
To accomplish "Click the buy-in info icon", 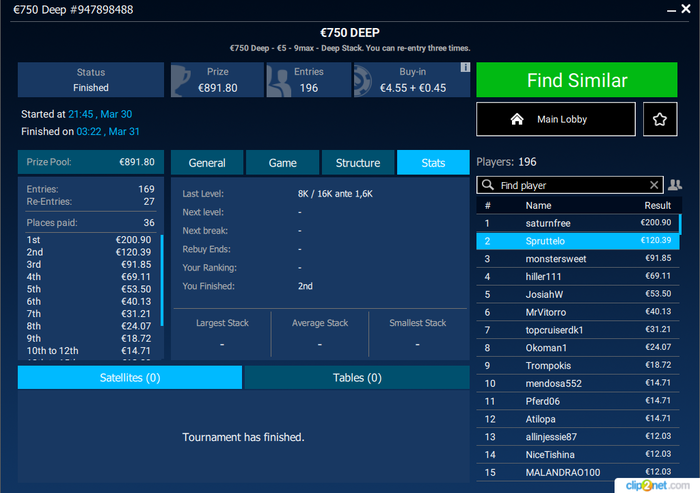I will pyautogui.click(x=465, y=67).
